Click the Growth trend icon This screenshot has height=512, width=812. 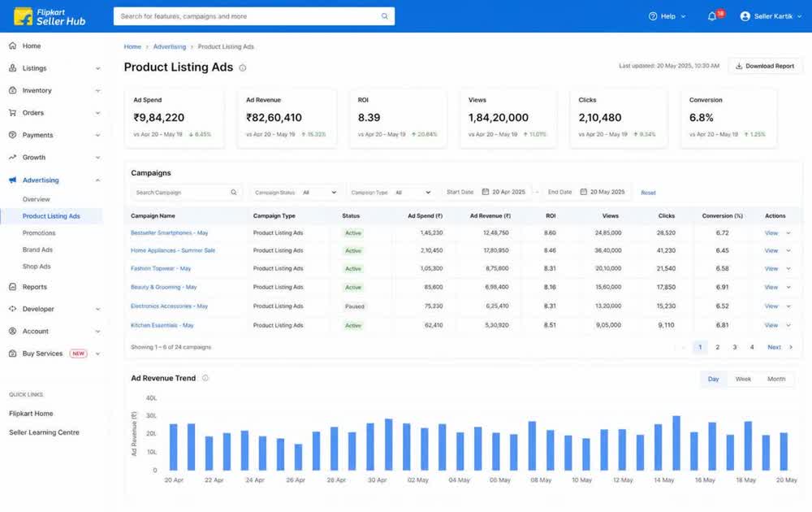(12, 157)
